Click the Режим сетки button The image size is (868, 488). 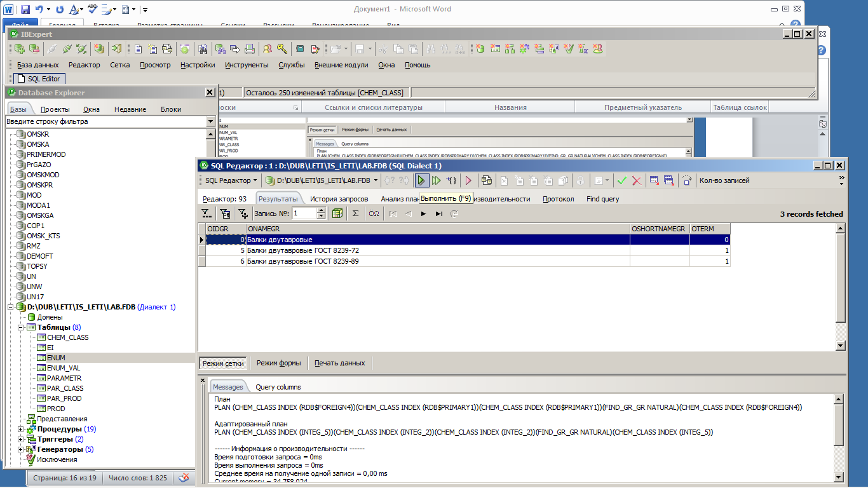(x=223, y=363)
